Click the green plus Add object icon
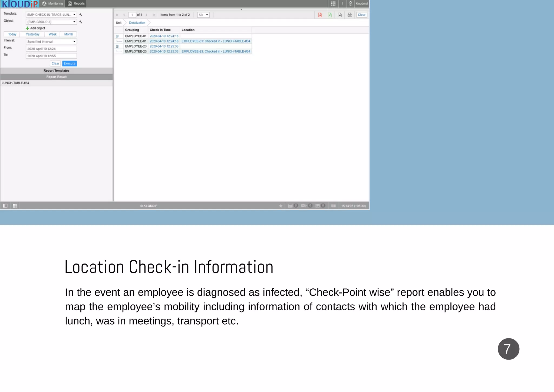This screenshot has width=554, height=392. pyautogui.click(x=27, y=28)
